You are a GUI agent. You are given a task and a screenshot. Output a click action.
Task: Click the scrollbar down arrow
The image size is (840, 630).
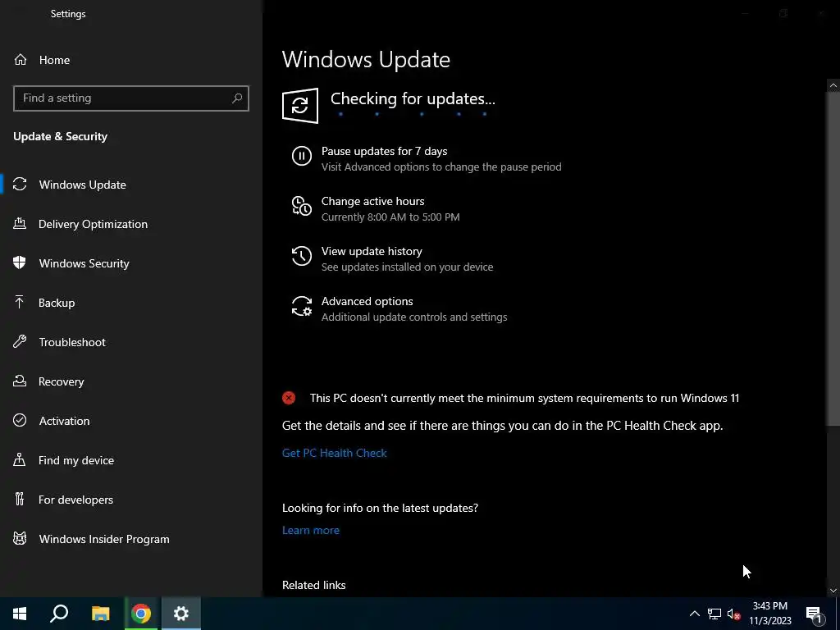point(833,591)
